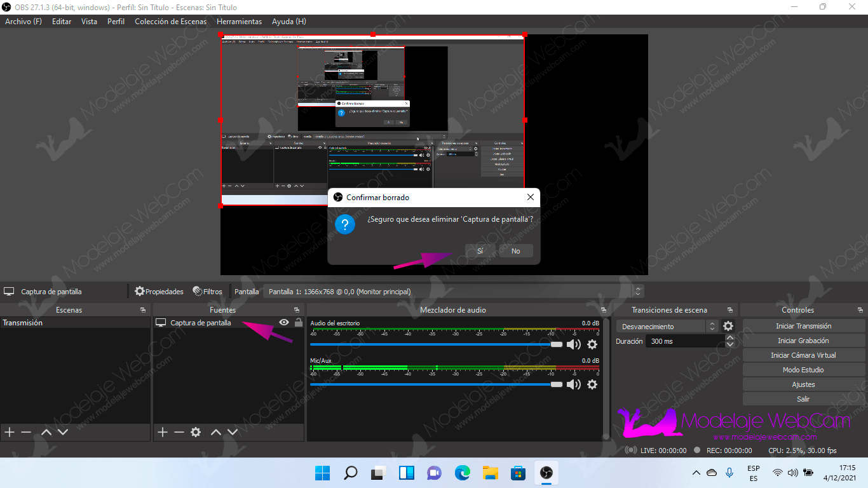Remove selected source with minus icon

pyautogui.click(x=179, y=432)
